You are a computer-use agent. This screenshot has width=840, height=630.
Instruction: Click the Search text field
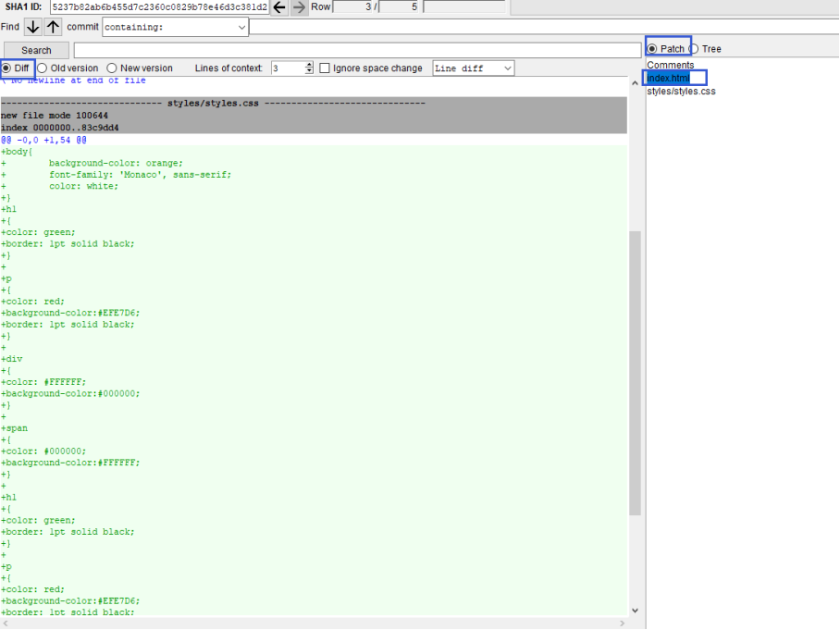pyautogui.click(x=357, y=50)
